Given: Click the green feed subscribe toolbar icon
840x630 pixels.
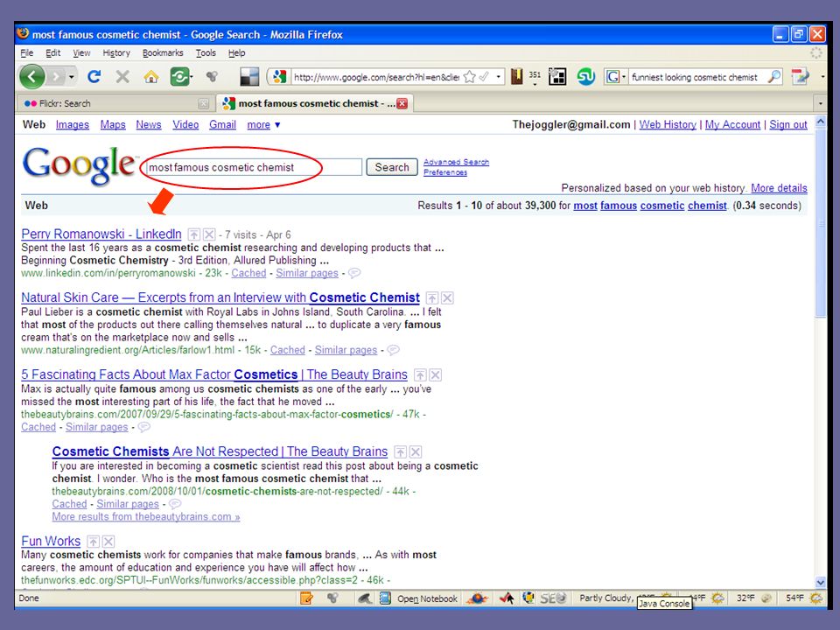Looking at the screenshot, I should 179,77.
